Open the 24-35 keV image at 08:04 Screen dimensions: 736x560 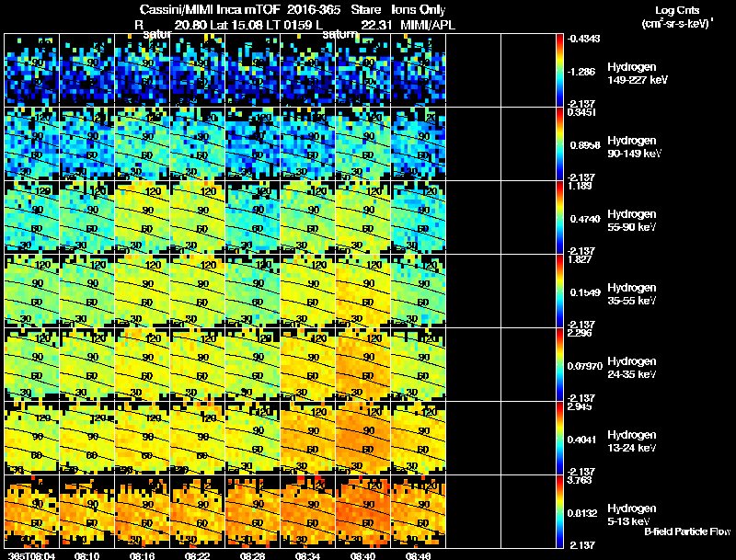coord(32,365)
